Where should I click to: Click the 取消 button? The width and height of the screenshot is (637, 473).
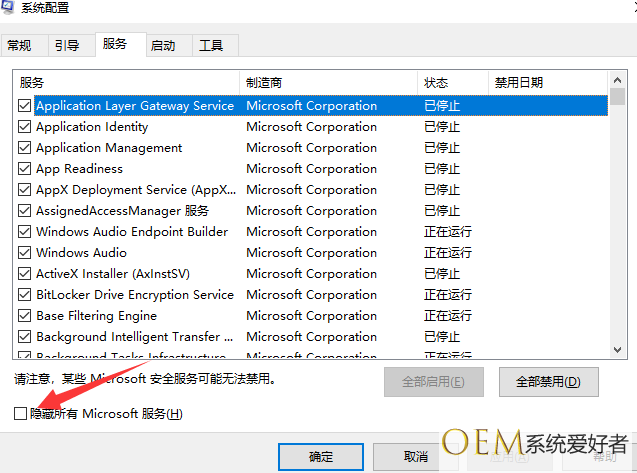tap(416, 456)
